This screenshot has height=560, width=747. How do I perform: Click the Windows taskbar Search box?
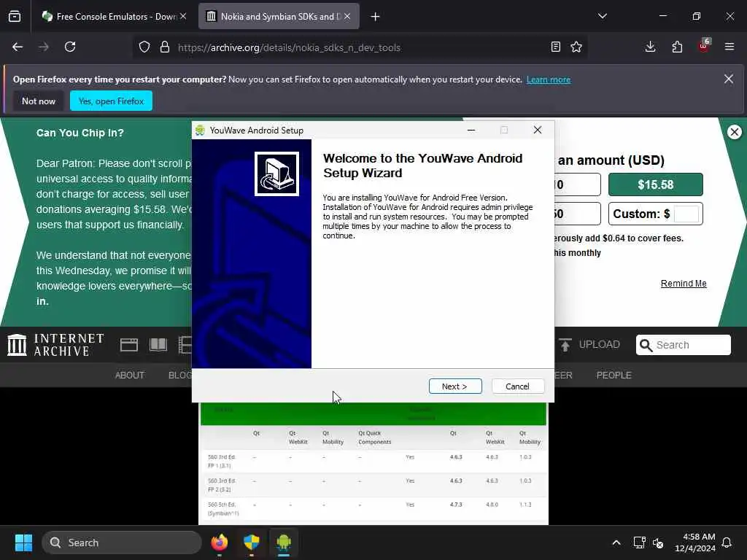pos(122,542)
